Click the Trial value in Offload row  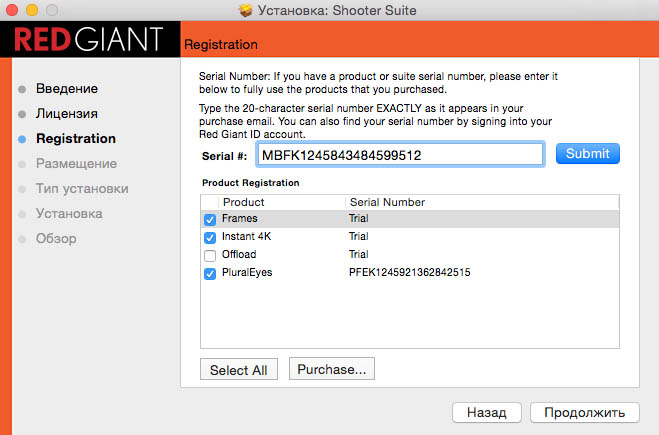(x=358, y=254)
